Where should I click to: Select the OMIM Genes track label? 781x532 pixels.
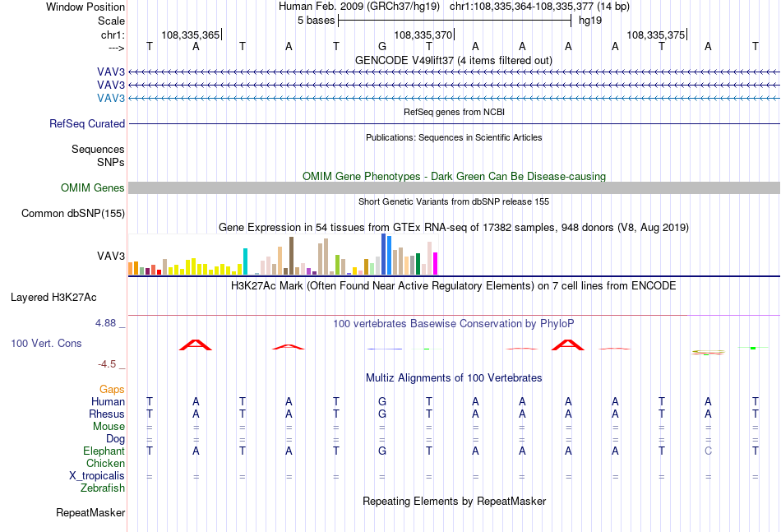coord(92,187)
